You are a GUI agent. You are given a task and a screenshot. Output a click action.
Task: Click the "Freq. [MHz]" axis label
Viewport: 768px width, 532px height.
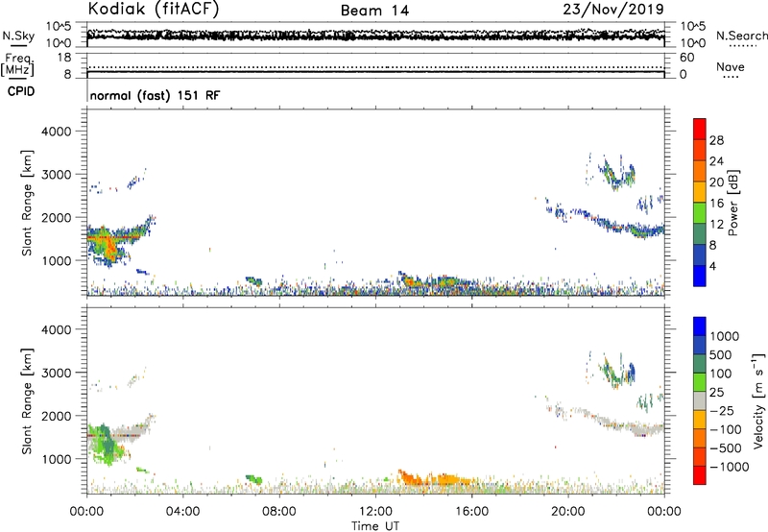[x=17, y=64]
